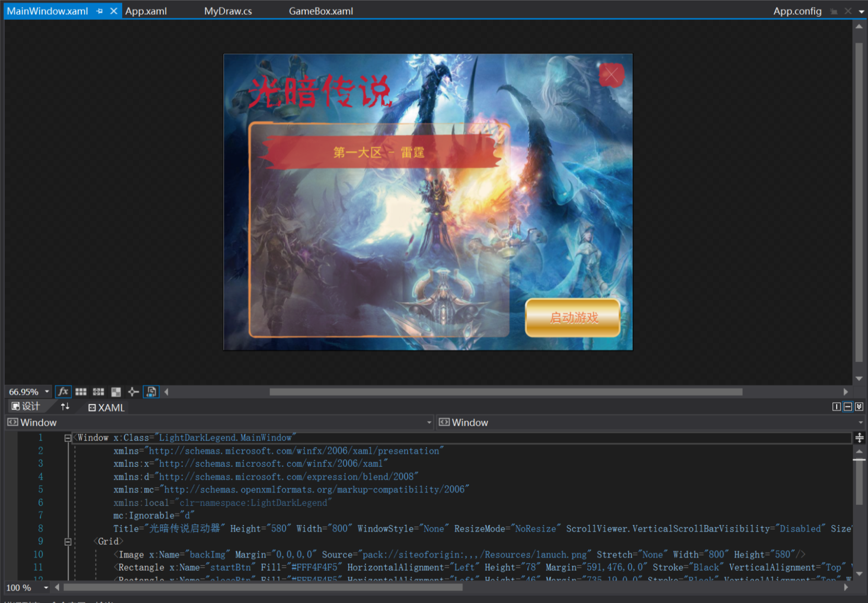The width and height of the screenshot is (868, 603).
Task: Toggle snapping to gridlines
Action: pos(99,392)
